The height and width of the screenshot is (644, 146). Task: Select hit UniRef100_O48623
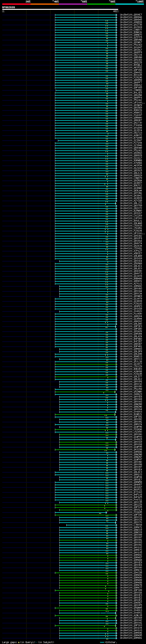click(131, 394)
